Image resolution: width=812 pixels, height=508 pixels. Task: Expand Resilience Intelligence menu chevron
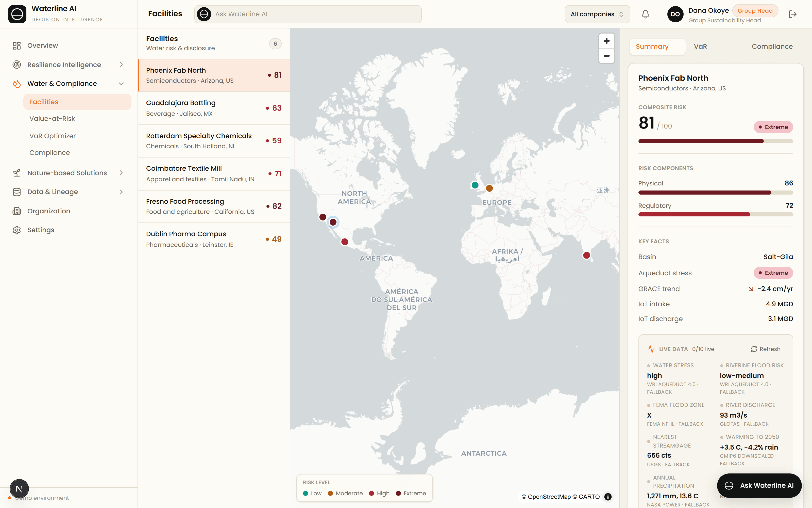tap(122, 65)
